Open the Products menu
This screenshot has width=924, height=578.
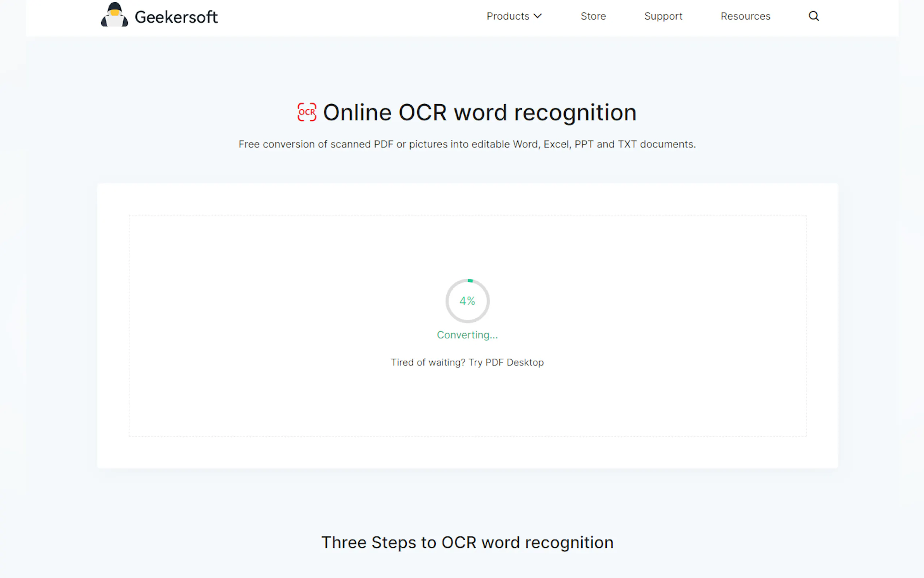point(507,16)
